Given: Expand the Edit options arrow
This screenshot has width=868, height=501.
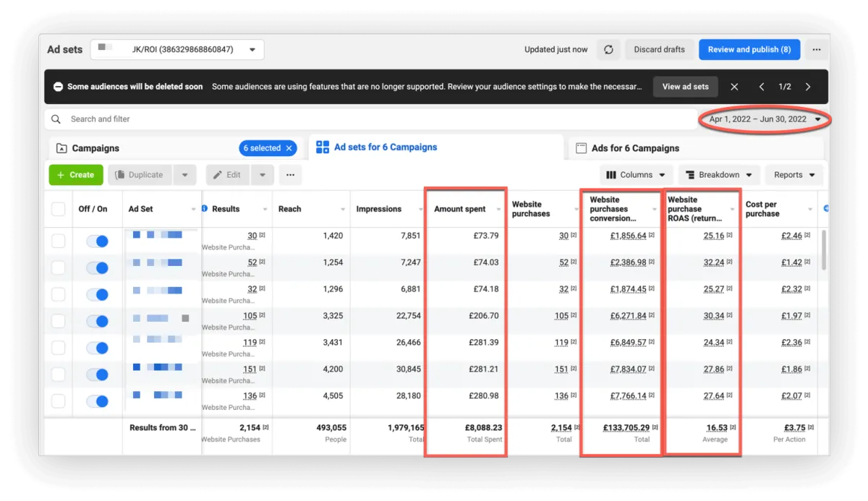Looking at the screenshot, I should [263, 175].
